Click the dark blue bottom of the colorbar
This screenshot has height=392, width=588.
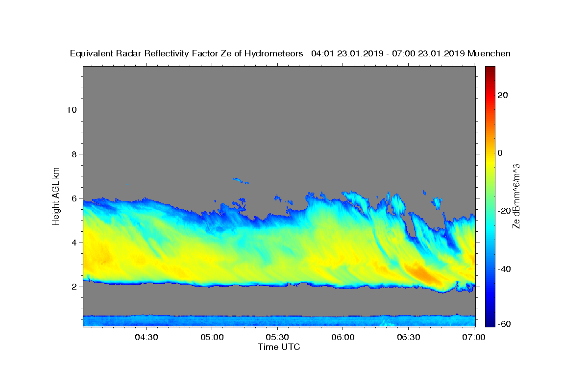490,322
